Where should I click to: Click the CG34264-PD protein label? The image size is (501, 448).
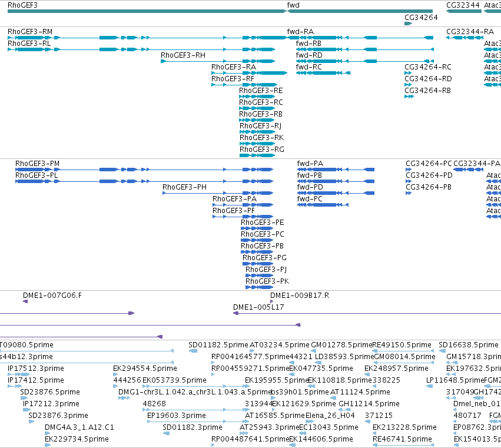point(429,175)
